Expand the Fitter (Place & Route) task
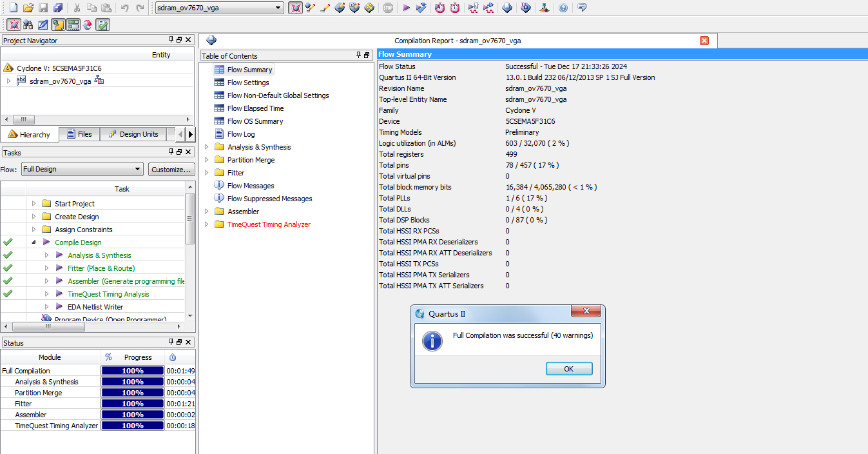868x454 pixels. (46, 268)
